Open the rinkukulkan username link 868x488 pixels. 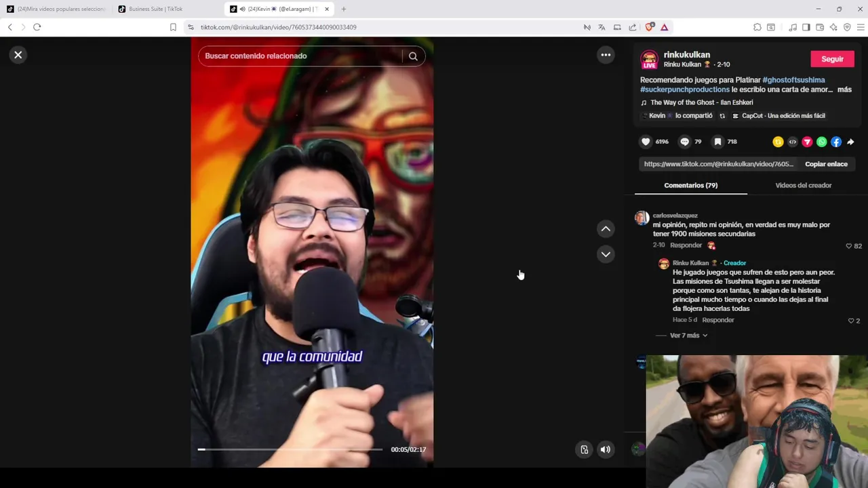[687, 55]
